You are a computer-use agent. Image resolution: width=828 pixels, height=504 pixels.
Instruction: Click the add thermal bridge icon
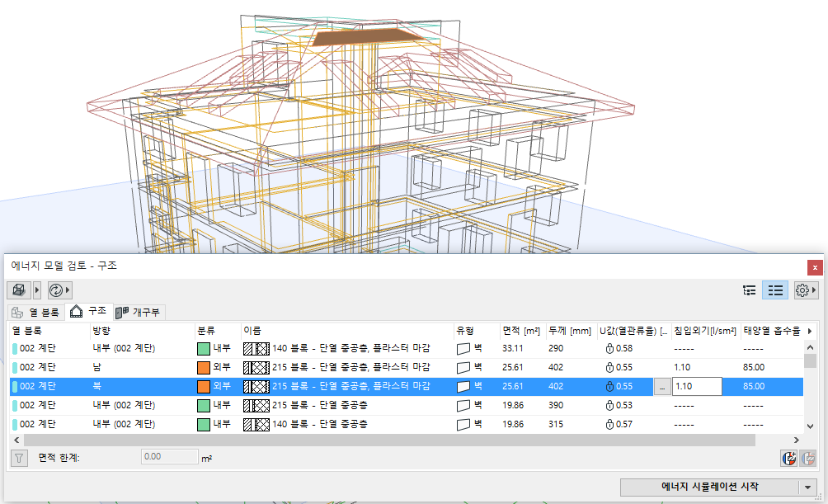[789, 458]
